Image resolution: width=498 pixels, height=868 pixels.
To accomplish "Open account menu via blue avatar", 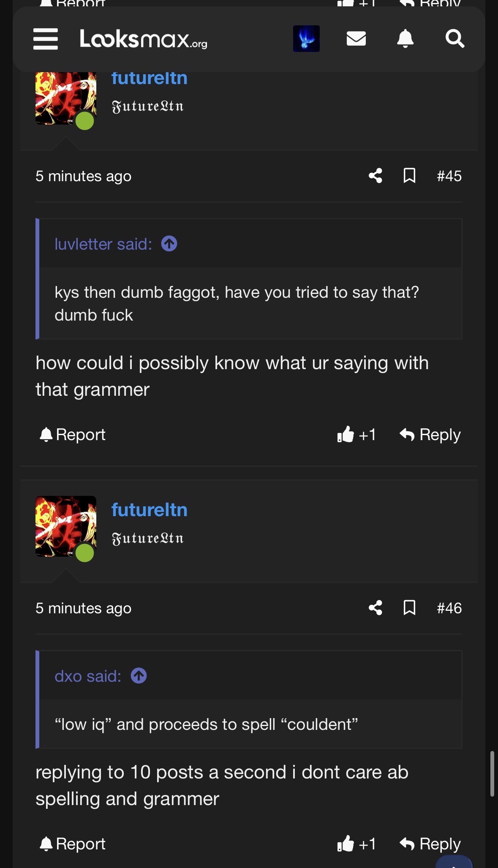I will [x=306, y=39].
